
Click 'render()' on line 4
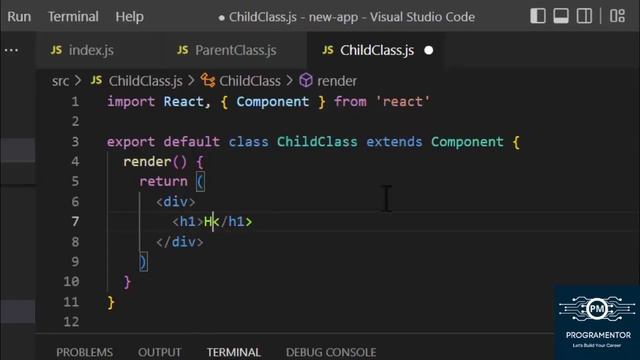coord(155,162)
